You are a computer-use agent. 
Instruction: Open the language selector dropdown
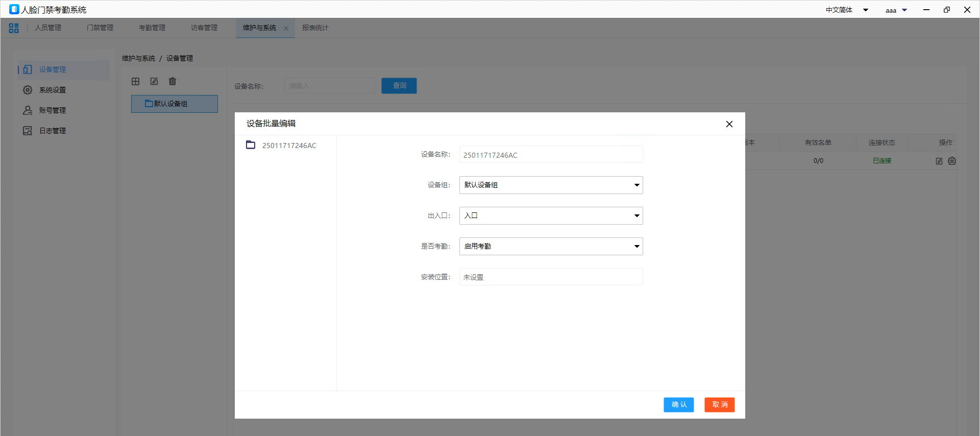tap(847, 10)
